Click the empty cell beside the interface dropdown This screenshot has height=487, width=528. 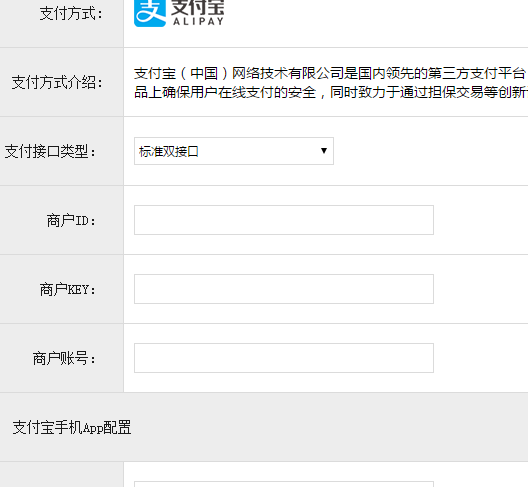431,151
